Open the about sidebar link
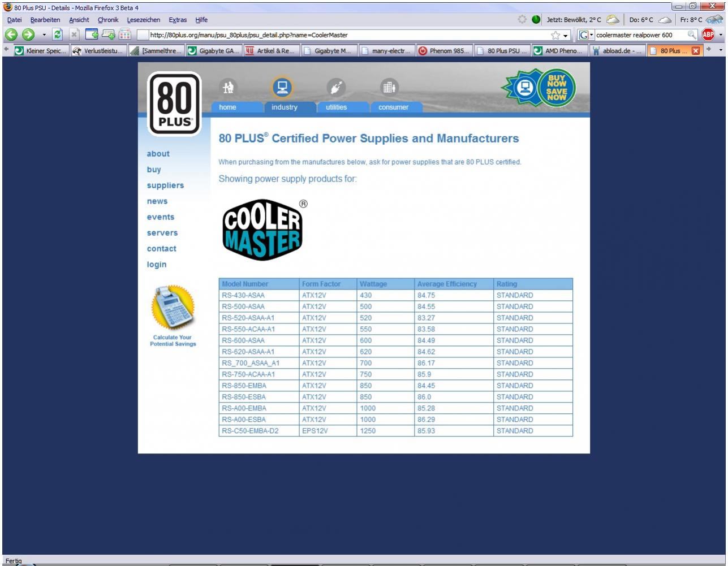The image size is (728, 566). coord(158,154)
